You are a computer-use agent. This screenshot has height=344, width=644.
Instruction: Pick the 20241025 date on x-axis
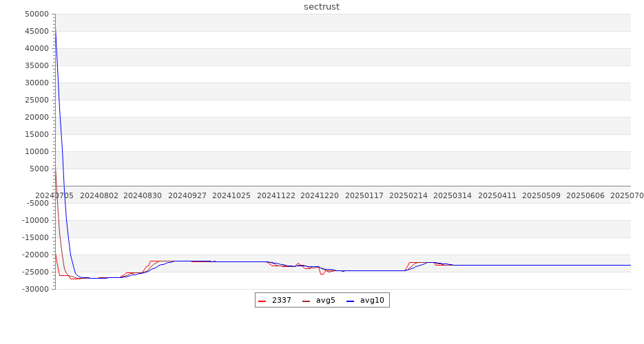pyautogui.click(x=231, y=196)
